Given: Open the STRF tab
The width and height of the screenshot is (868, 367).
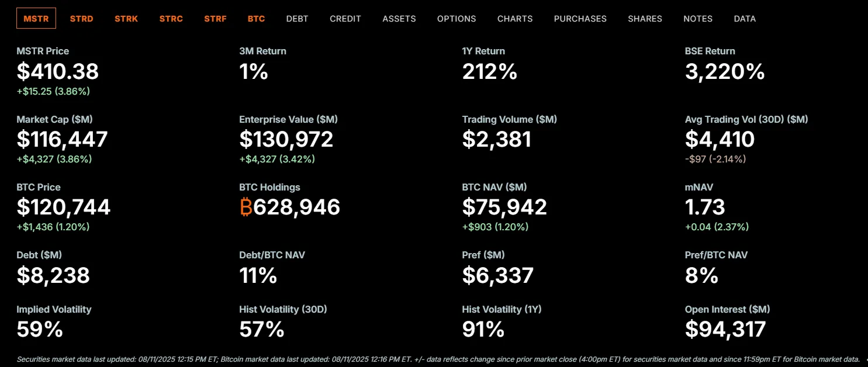Looking at the screenshot, I should click(216, 19).
